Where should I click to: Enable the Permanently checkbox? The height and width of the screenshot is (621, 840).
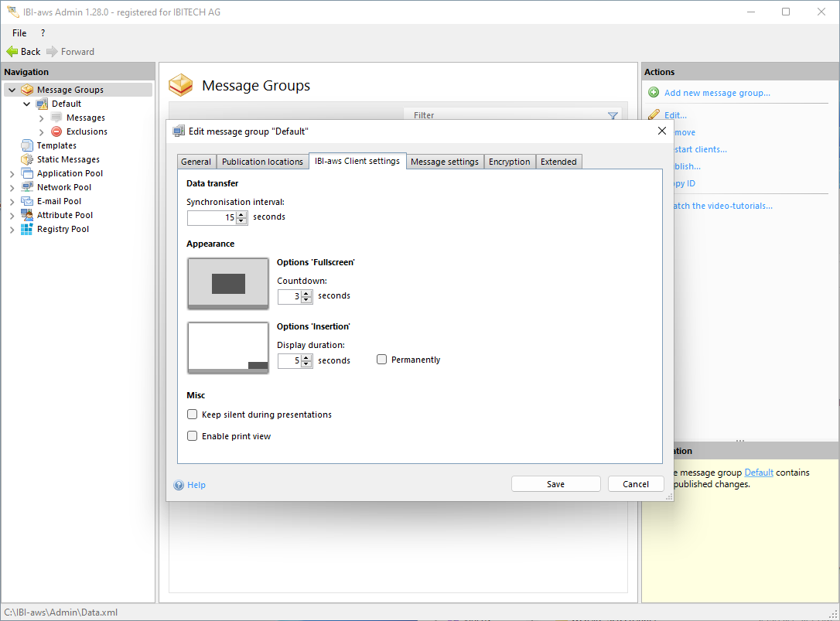click(x=382, y=360)
